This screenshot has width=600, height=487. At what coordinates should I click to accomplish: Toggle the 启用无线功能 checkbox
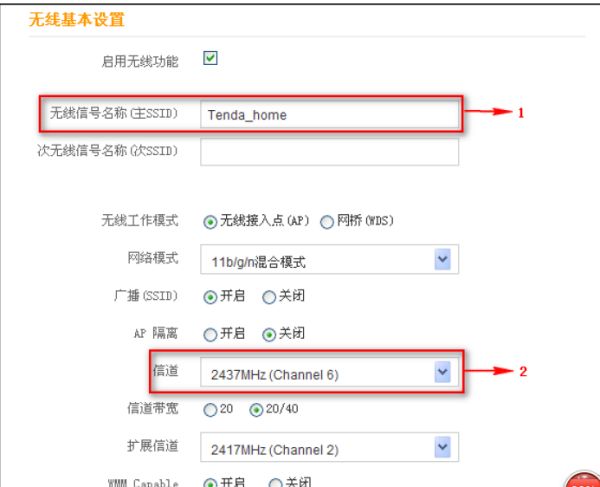(x=210, y=59)
